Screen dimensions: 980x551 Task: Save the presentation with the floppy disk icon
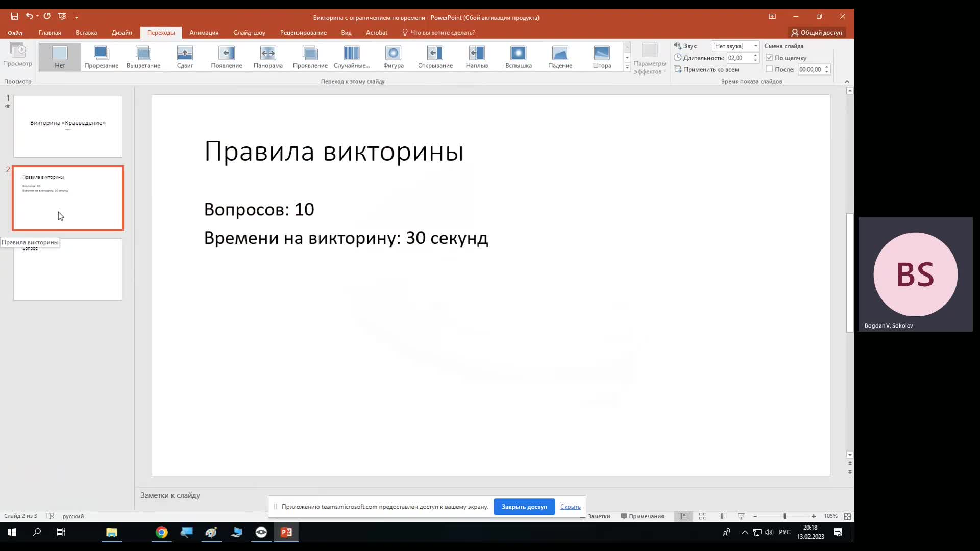pos(15,16)
